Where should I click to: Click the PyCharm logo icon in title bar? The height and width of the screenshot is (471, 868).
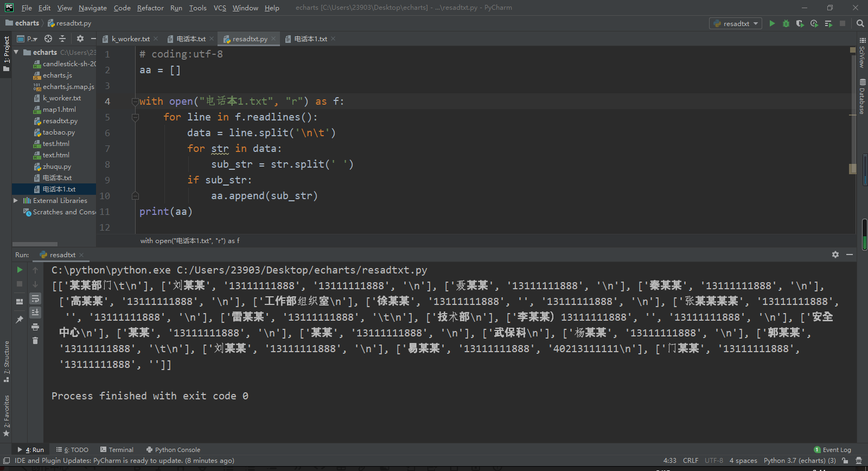pyautogui.click(x=9, y=8)
